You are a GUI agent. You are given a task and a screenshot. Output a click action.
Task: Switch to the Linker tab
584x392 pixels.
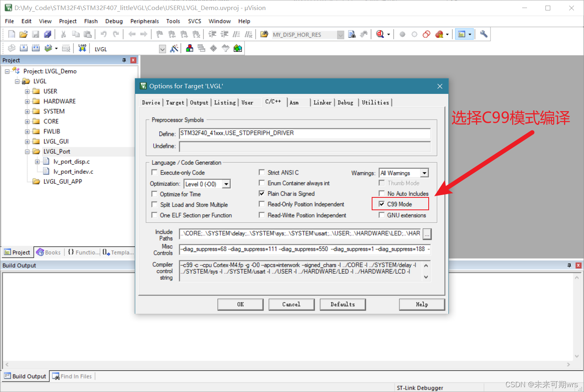point(322,103)
